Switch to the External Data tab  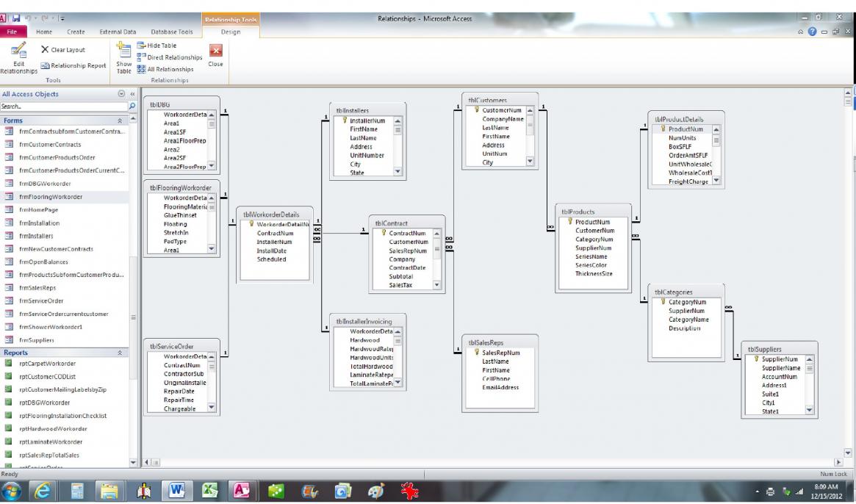[x=118, y=32]
